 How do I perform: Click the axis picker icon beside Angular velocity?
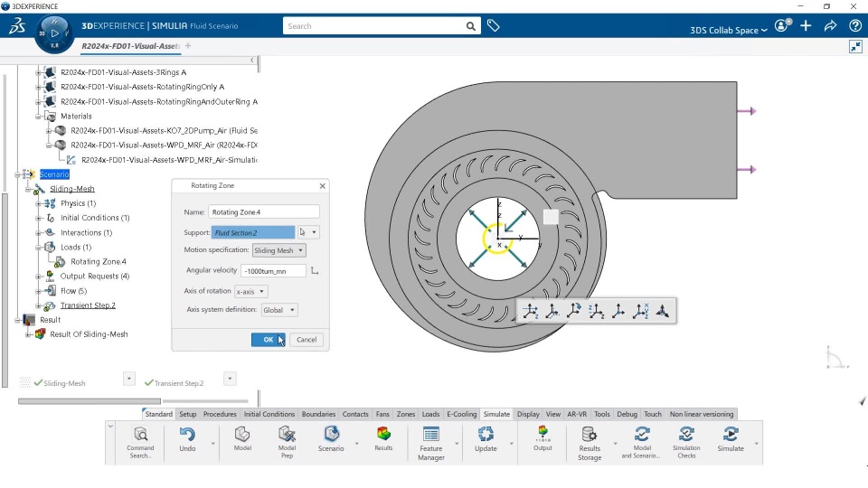tap(315, 270)
